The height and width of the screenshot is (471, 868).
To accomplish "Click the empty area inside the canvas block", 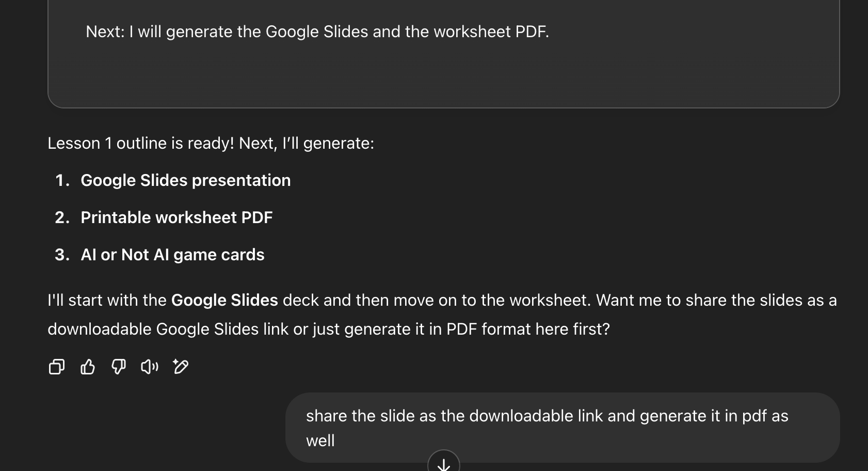I will (443, 77).
